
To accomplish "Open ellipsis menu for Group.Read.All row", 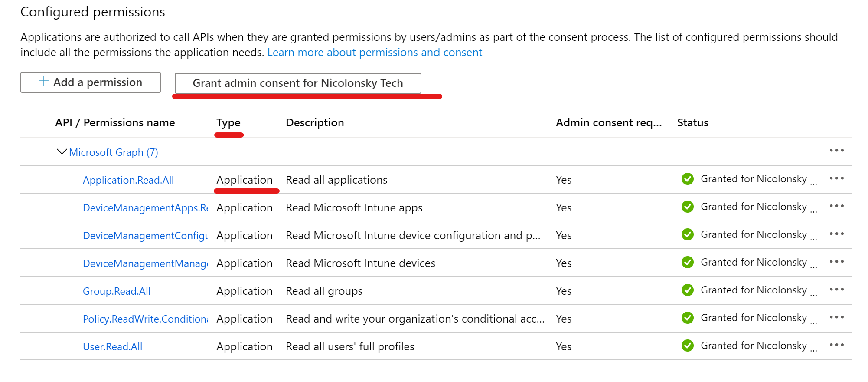I will [x=836, y=290].
